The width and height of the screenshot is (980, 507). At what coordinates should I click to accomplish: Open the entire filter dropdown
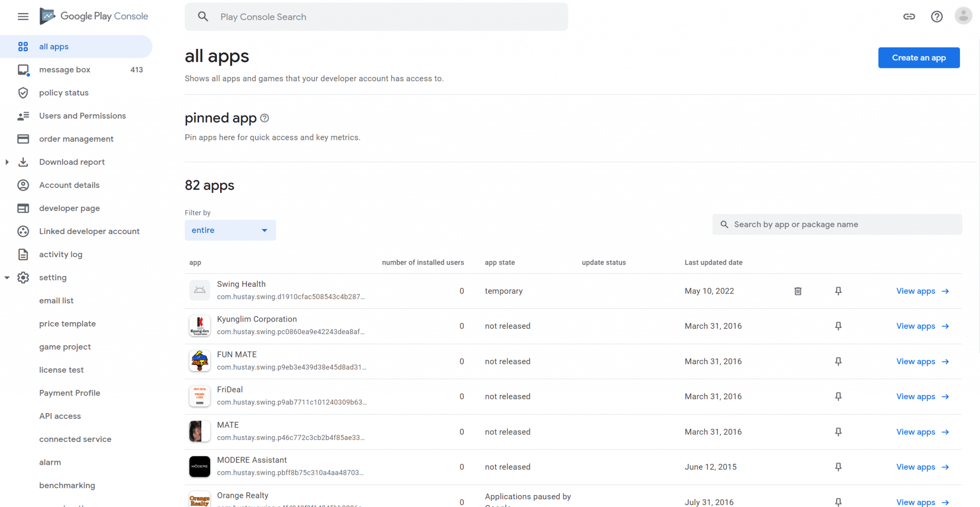tap(230, 230)
